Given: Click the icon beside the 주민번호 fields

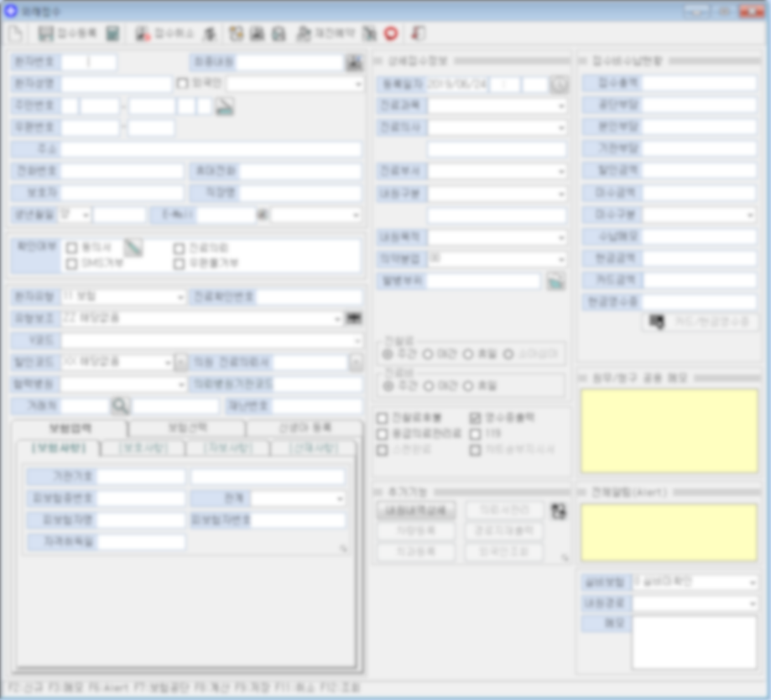Looking at the screenshot, I should [225, 106].
